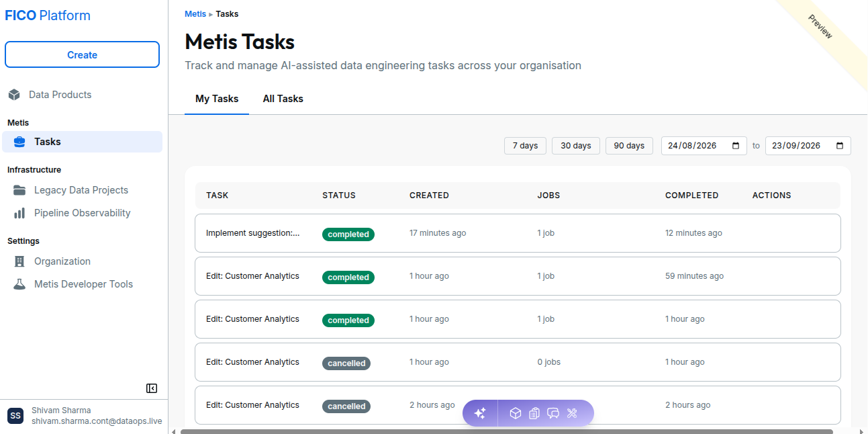Viewport: 868px width, 434px height.
Task: Switch to the All Tasks tab
Action: tap(283, 99)
